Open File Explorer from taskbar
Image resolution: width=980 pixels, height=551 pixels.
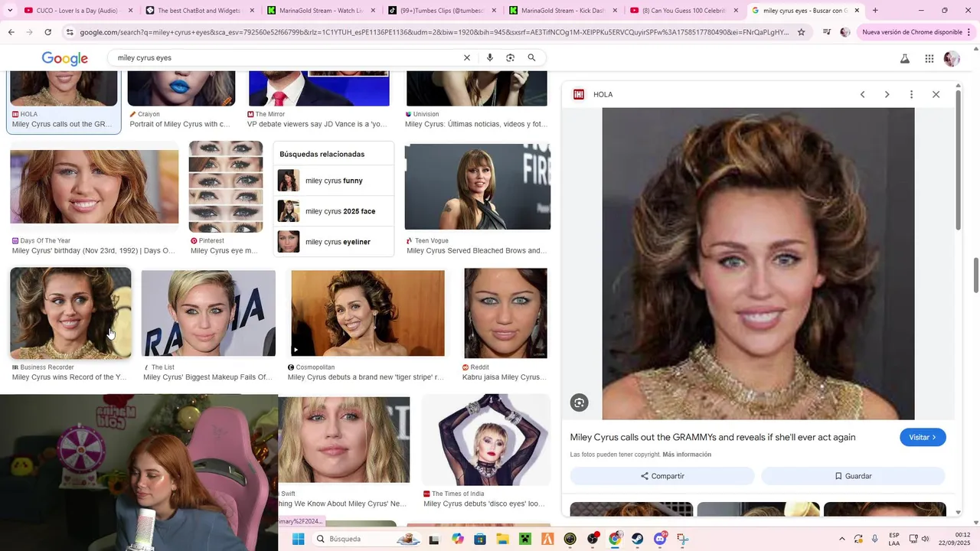tap(502, 539)
